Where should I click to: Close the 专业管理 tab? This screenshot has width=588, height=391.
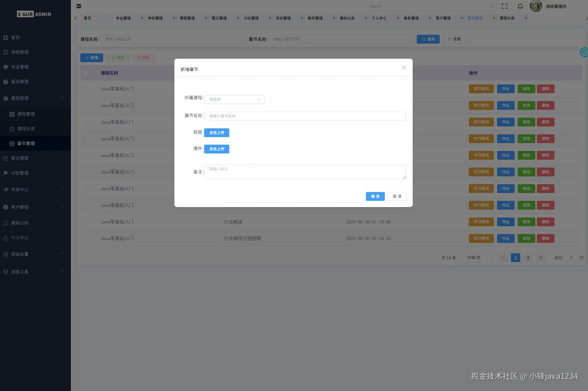click(142, 18)
